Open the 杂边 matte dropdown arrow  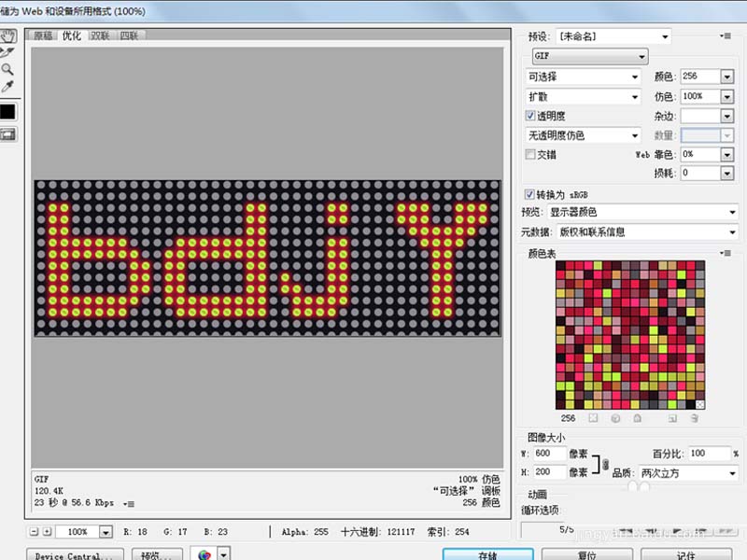coord(727,116)
